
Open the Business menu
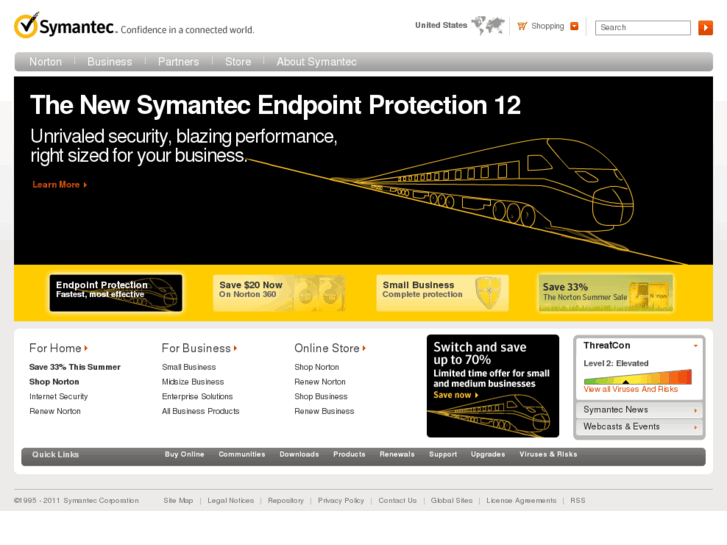pos(109,62)
